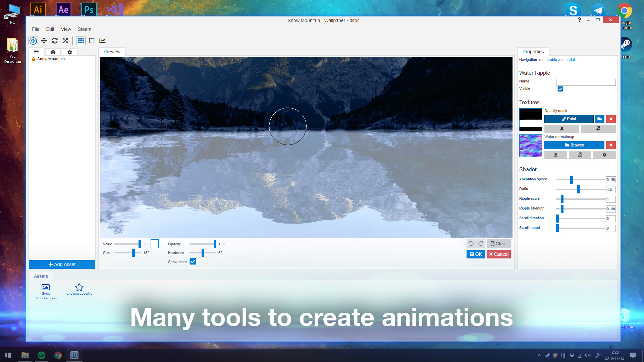Open the Steam menu
This screenshot has height=362, width=644.
click(85, 29)
